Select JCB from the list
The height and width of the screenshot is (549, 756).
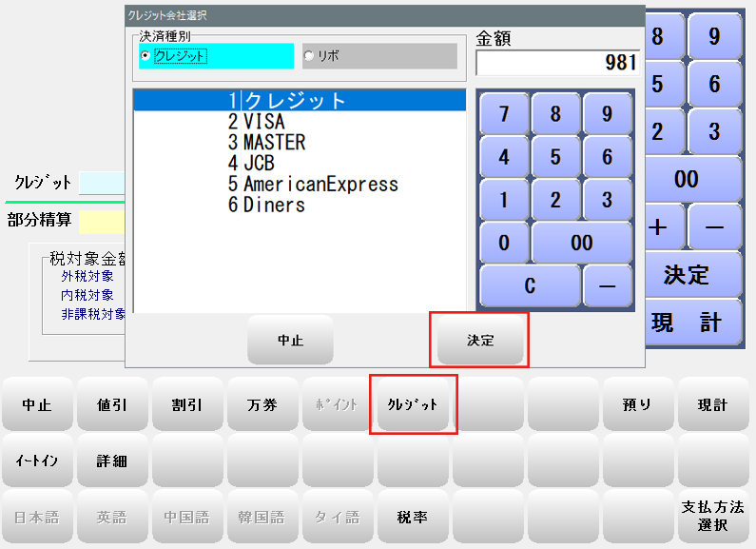[x=259, y=163]
